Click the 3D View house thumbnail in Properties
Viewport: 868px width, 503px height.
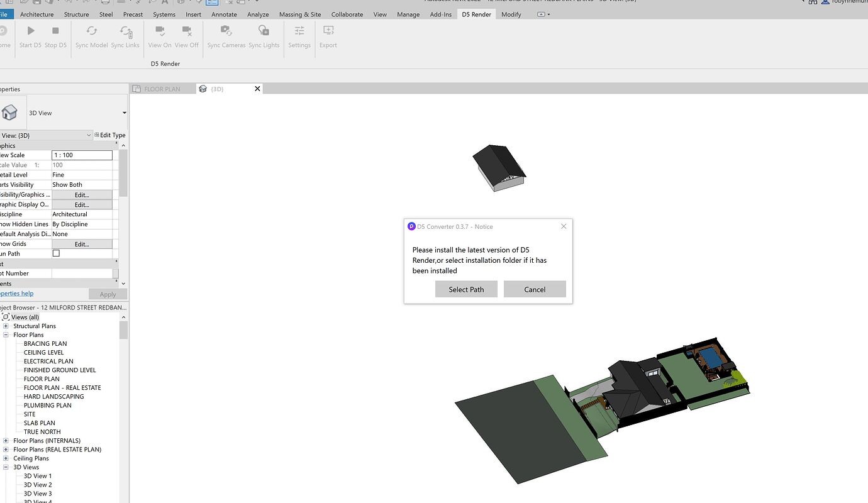point(9,113)
